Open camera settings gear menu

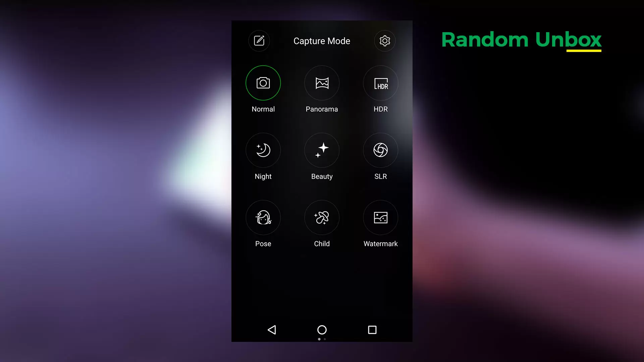pos(385,41)
